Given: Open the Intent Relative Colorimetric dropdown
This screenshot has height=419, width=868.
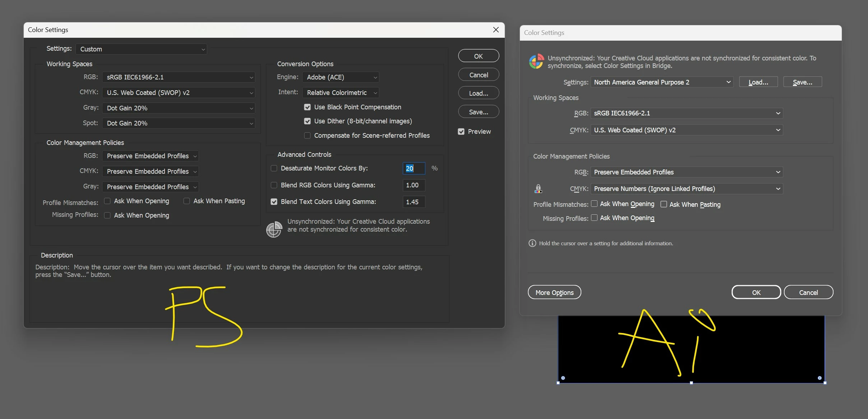Looking at the screenshot, I should point(340,93).
